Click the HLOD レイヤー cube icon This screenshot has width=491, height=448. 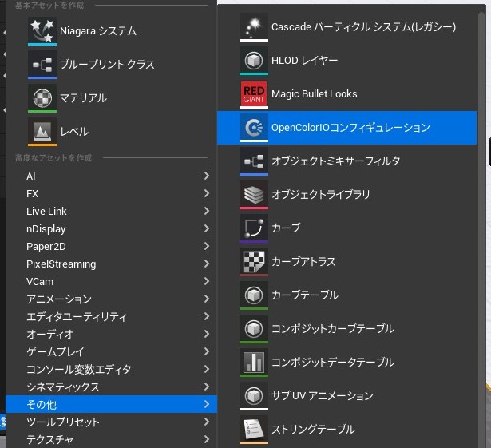coord(254,60)
